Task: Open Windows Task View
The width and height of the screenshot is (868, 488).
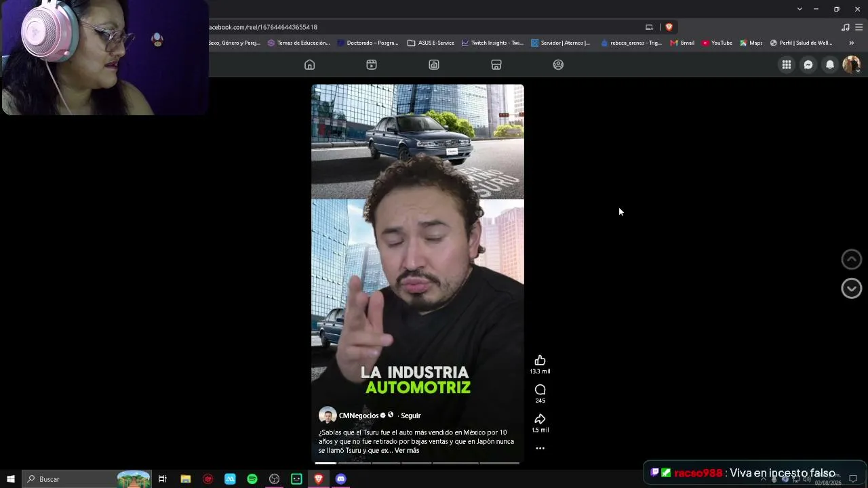Action: [163, 479]
